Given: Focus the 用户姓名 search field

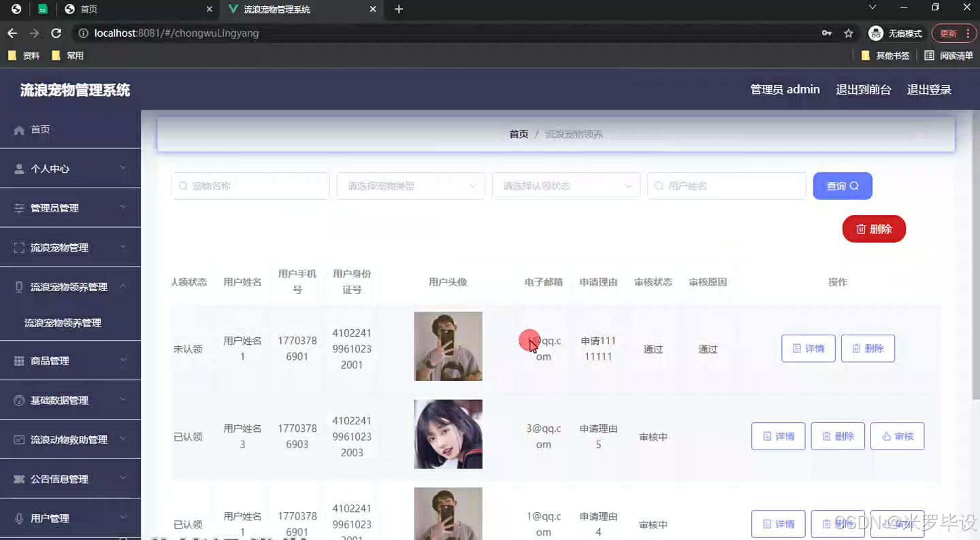Looking at the screenshot, I should [x=727, y=186].
